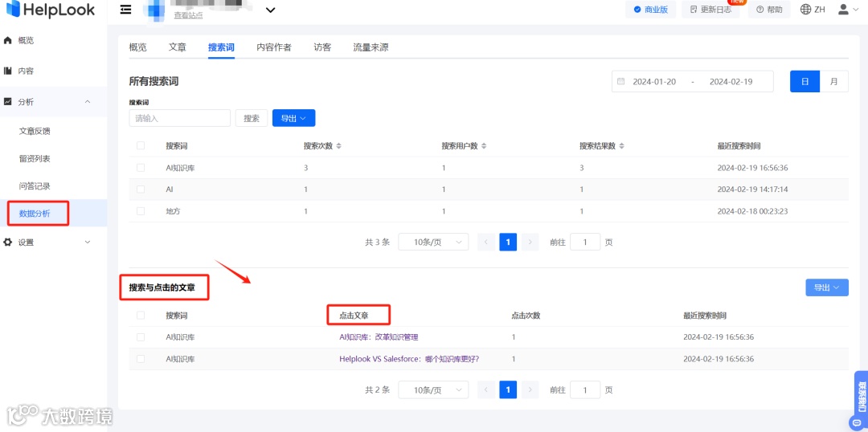The height and width of the screenshot is (432, 868).
Task: Click upper table previous page arrow
Action: pos(486,242)
